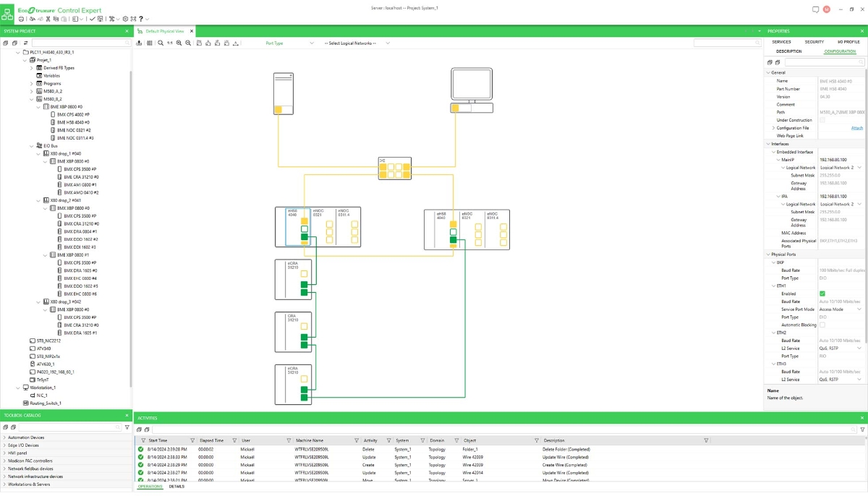
Task: Open the Details tab in Activities
Action: [x=176, y=487]
